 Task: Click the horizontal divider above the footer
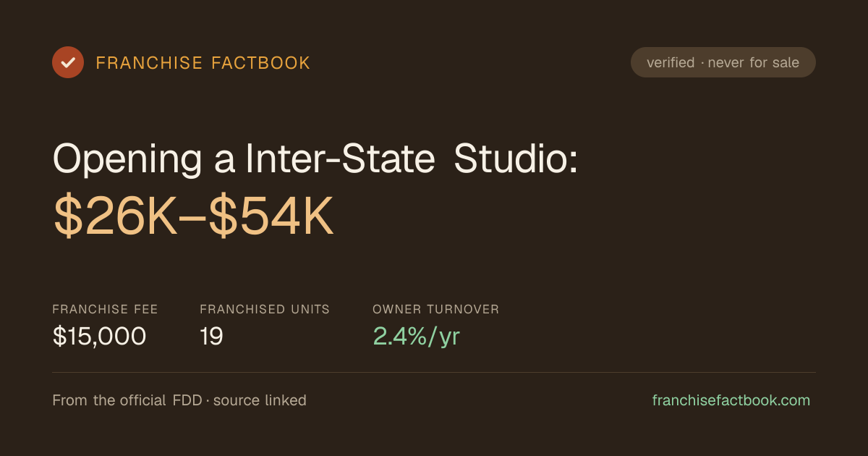click(434, 372)
